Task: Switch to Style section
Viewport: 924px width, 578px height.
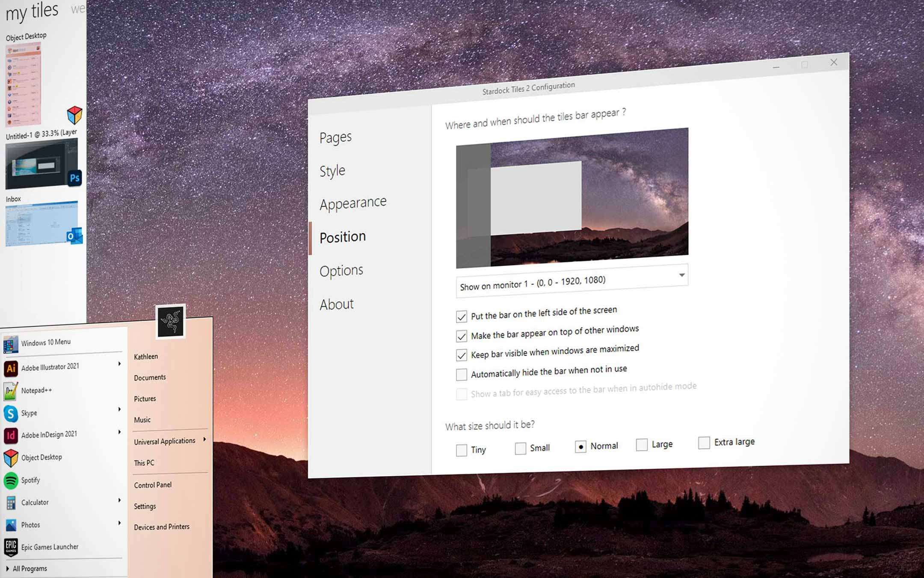Action: tap(332, 171)
